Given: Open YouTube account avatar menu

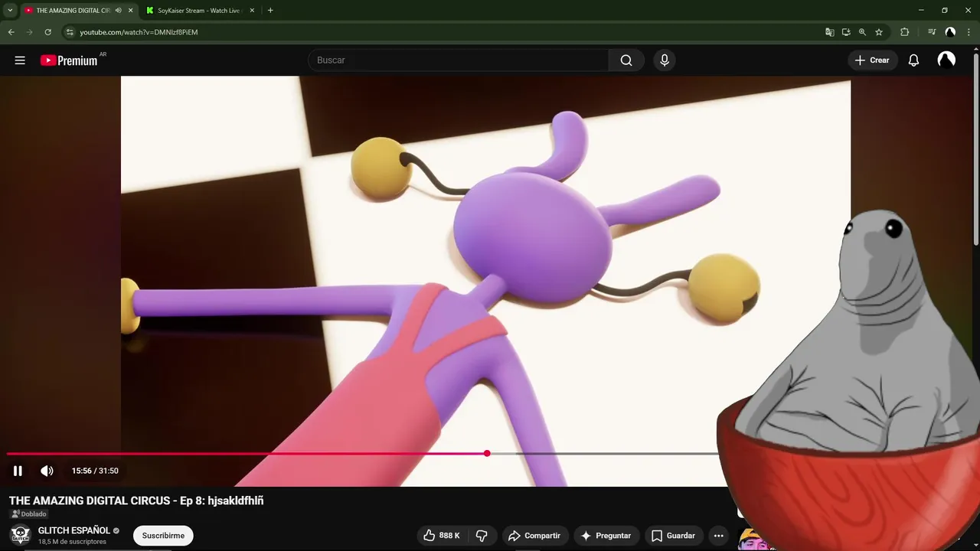Looking at the screenshot, I should point(946,60).
